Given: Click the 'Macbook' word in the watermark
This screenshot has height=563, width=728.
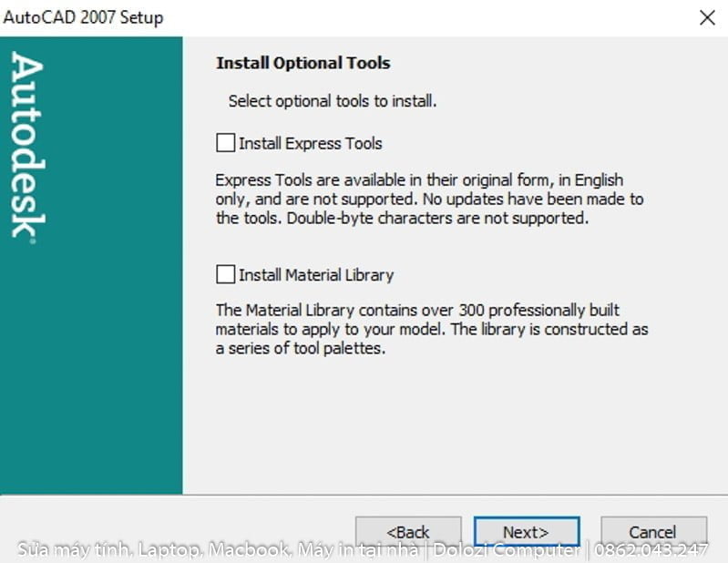Looking at the screenshot, I should click(249, 550).
